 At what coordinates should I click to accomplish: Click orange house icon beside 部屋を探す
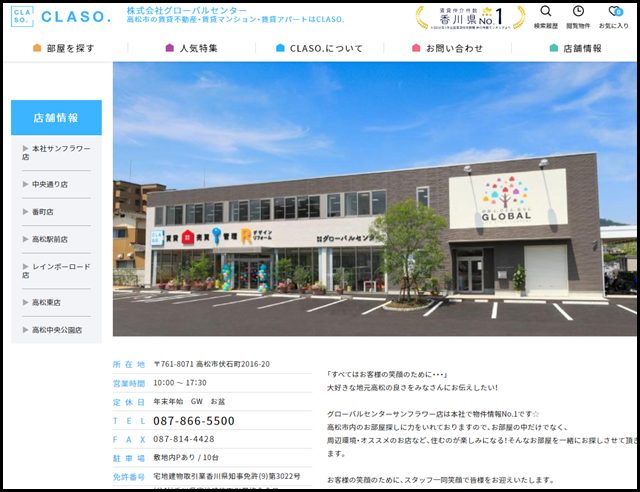(x=37, y=48)
